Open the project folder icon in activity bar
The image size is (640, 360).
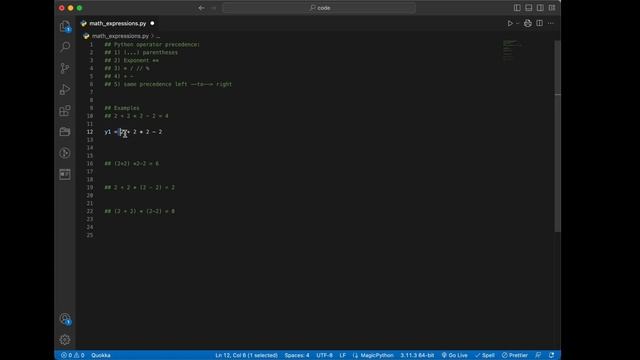coord(65,132)
